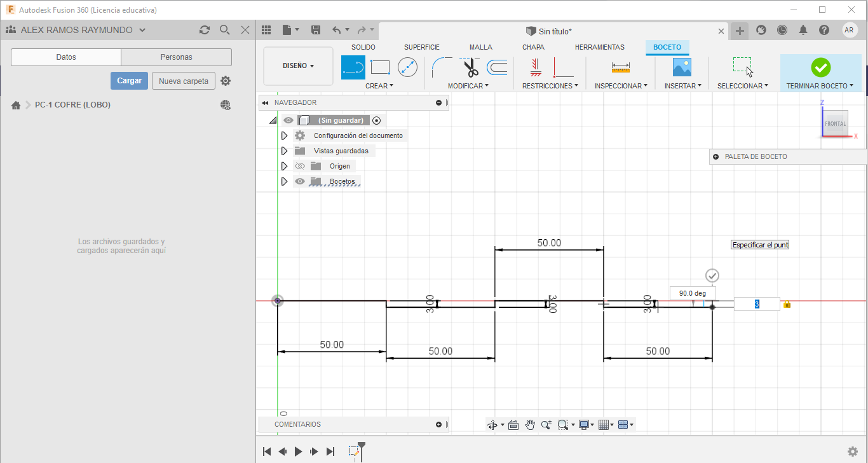868x463 pixels.
Task: Select the Coincident constraint icon
Action: tap(563, 67)
